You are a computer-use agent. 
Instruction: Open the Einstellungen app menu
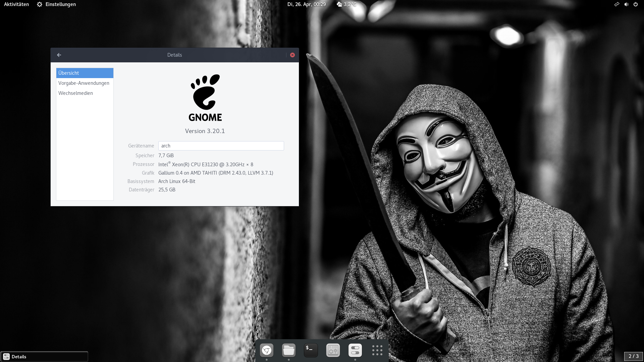point(56,4)
